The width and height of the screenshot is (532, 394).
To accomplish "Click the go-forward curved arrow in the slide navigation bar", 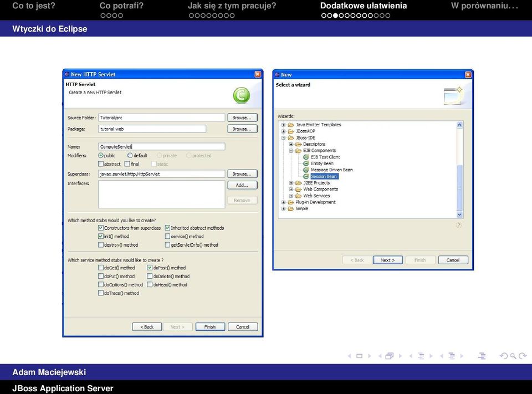I will click(523, 356).
